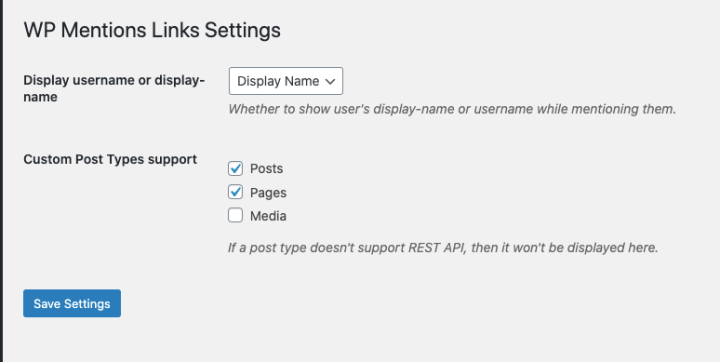Click the REST API note under checkboxes

[443, 248]
